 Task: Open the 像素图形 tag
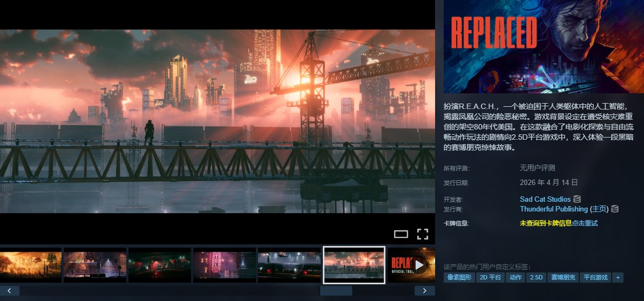pyautogui.click(x=459, y=278)
